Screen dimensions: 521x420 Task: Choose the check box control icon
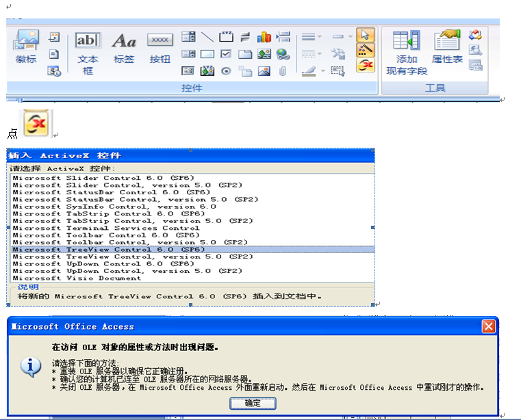(x=226, y=54)
